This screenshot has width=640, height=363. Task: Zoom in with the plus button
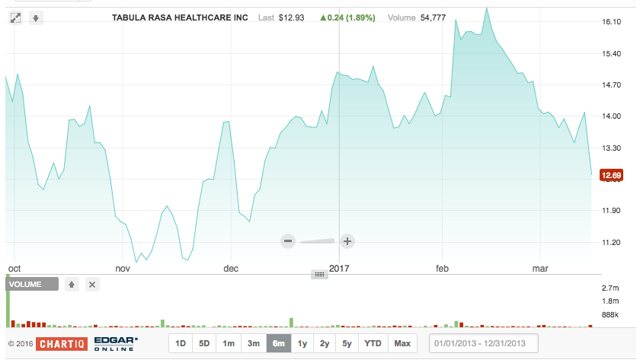(x=347, y=241)
